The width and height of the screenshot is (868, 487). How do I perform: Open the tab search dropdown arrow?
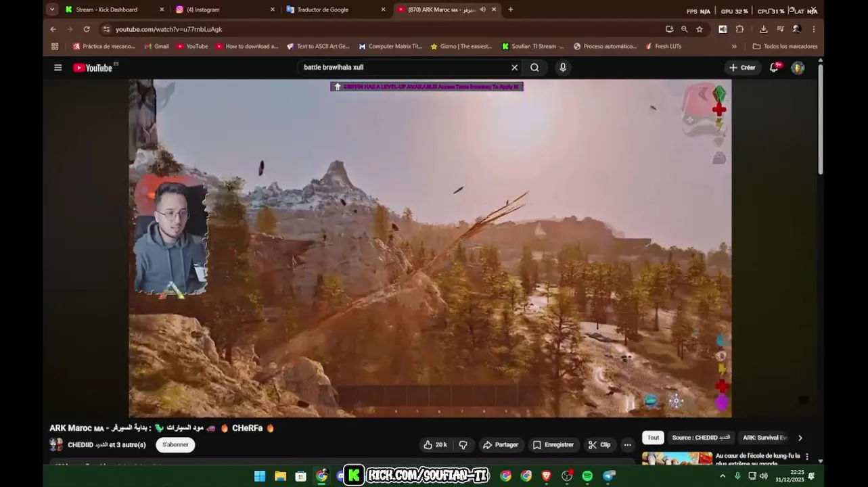(x=52, y=9)
